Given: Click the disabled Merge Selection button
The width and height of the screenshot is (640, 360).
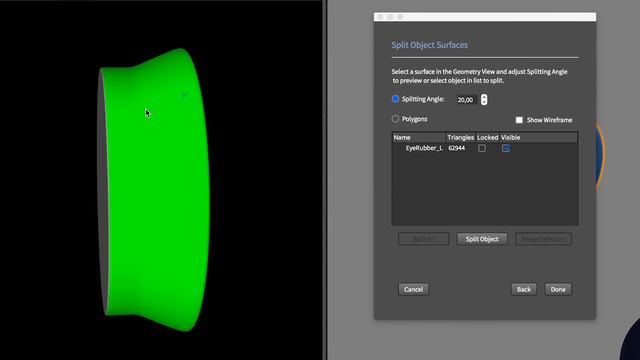Looking at the screenshot, I should click(x=543, y=239).
